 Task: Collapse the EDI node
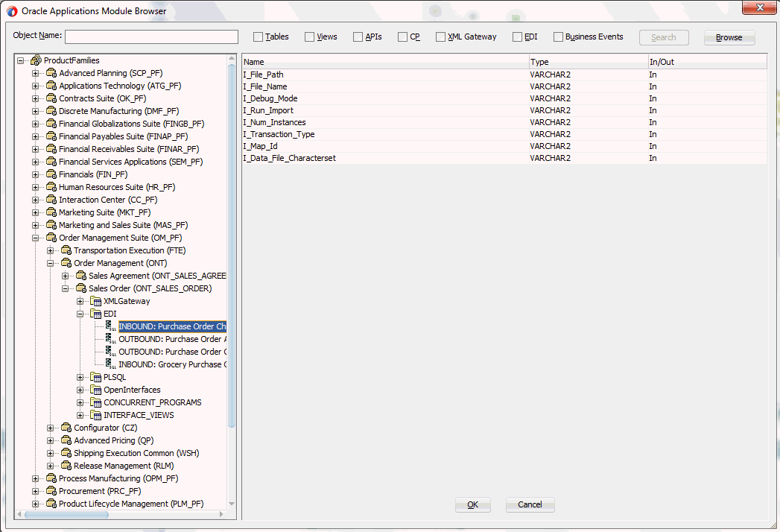point(80,314)
